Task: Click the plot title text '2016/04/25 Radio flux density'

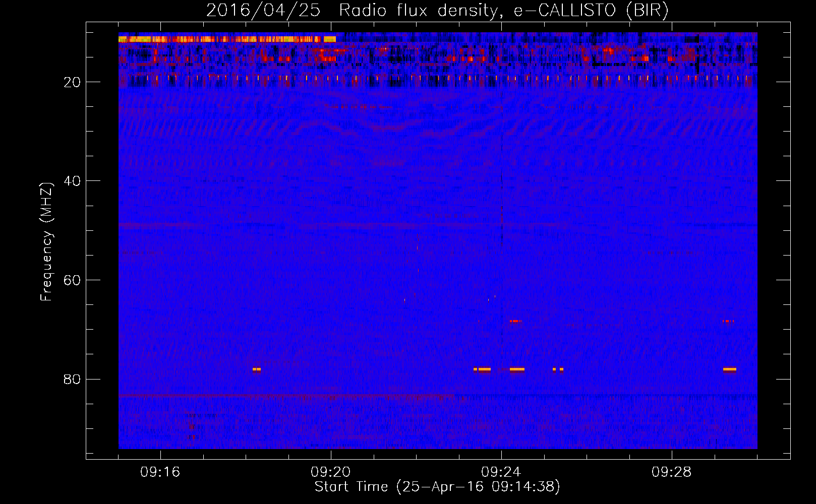Action: pos(352,11)
